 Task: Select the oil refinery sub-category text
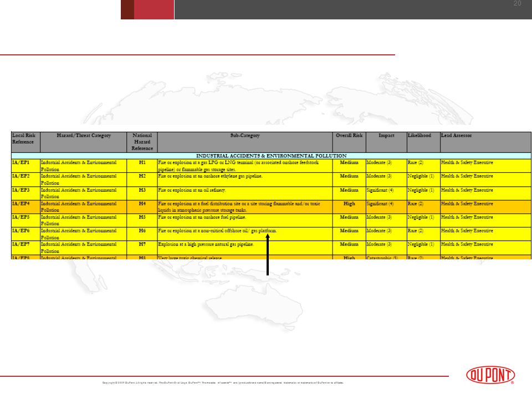[192, 190]
